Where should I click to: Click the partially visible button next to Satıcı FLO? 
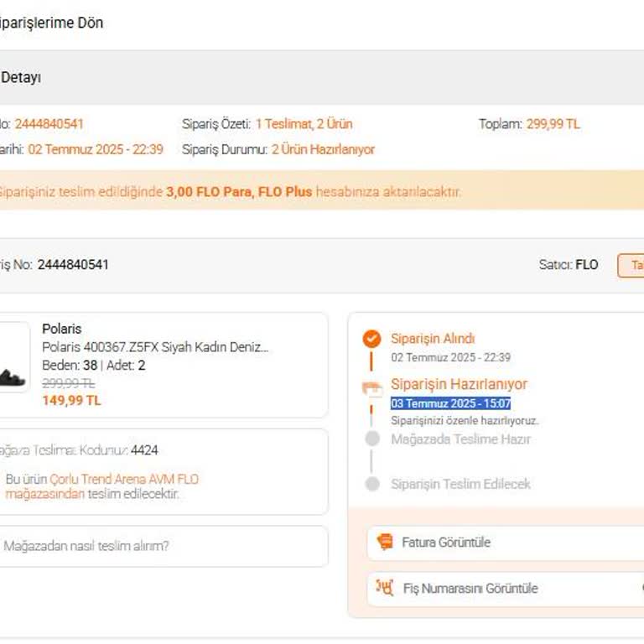tap(631, 265)
